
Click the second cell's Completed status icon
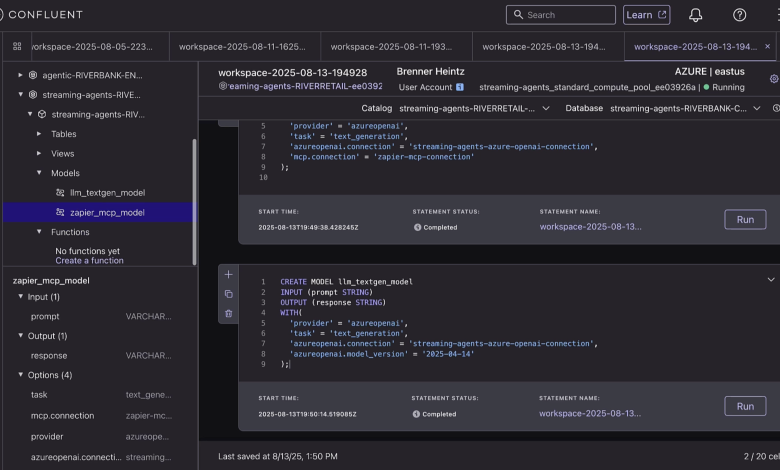tap(416, 414)
